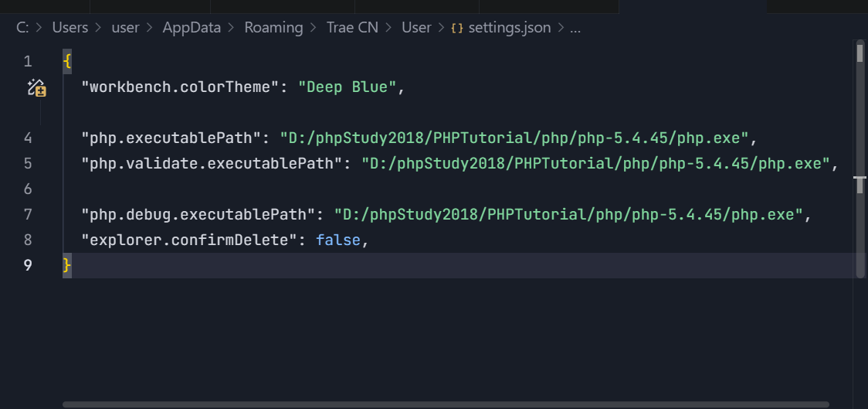Click line number 4 in the gutter

coord(28,138)
